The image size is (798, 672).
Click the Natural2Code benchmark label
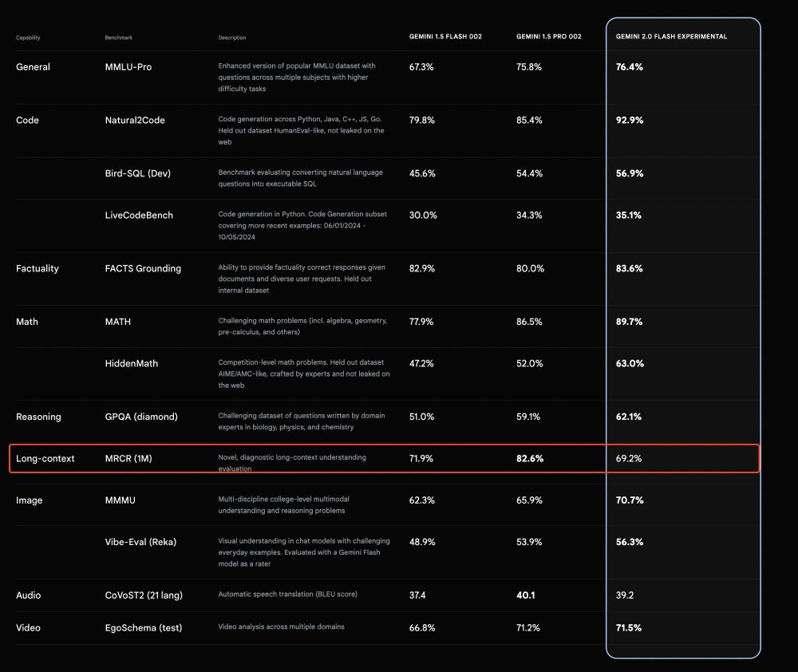click(x=135, y=121)
